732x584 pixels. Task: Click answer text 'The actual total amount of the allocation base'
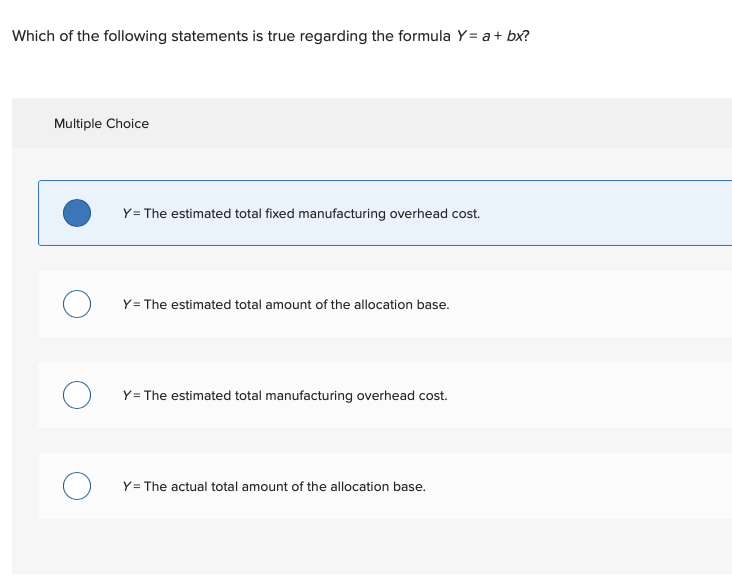(x=284, y=487)
